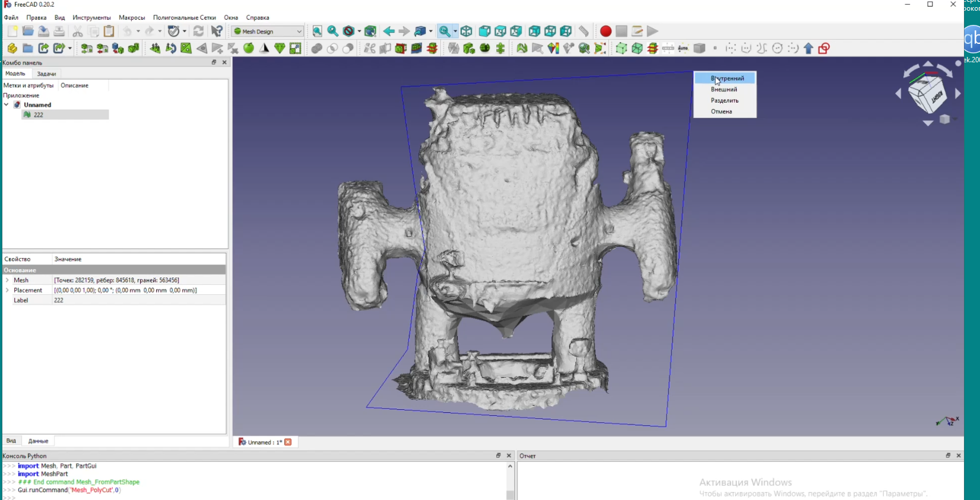Close the Unnamed document tab

coord(288,442)
